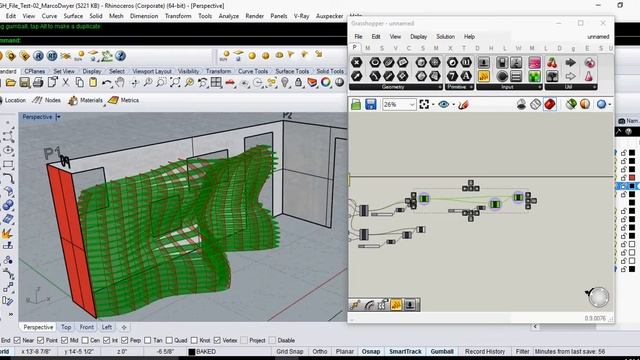
Task: Toggle the Vertex osnap checkbox
Action: [x=217, y=340]
